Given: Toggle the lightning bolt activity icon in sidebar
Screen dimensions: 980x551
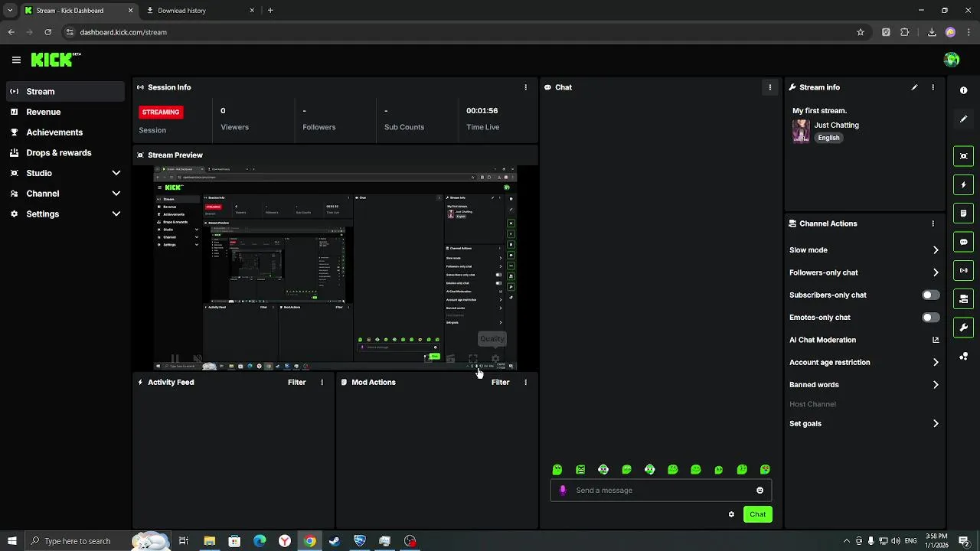Looking at the screenshot, I should pyautogui.click(x=964, y=184).
